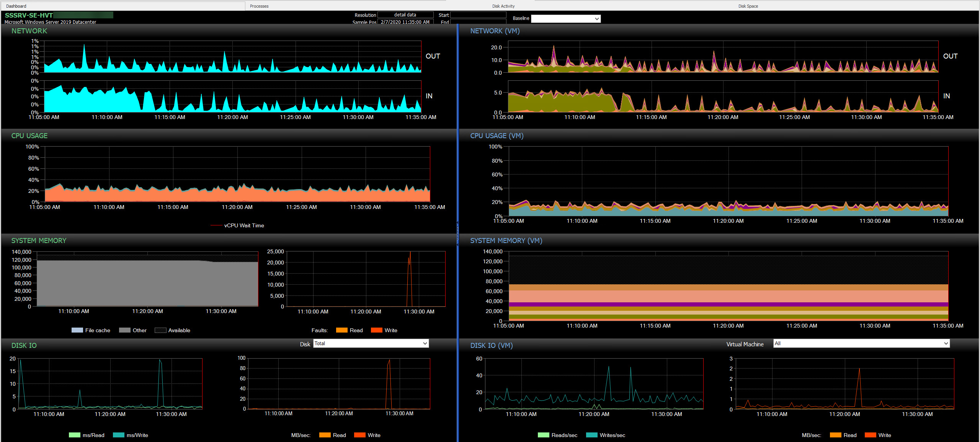Toggle the Available memory series legend
The image size is (980, 442).
pos(160,330)
